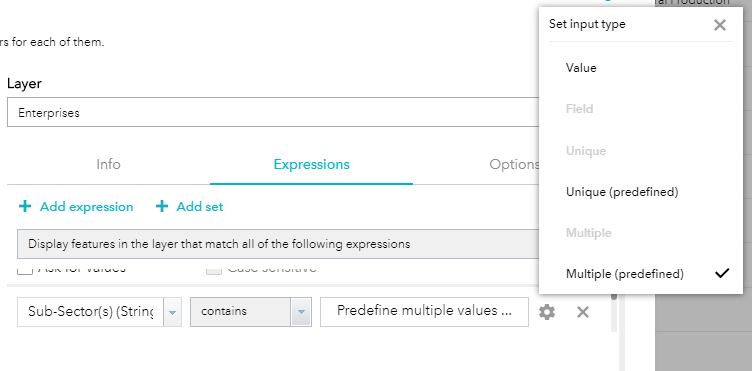Screen dimensions: 752x371
Task: Click the plus icon beside Add expression
Action: pyautogui.click(x=25, y=207)
